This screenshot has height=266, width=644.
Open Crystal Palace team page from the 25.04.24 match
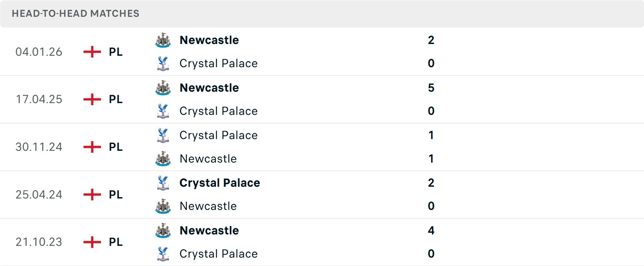click(x=220, y=183)
